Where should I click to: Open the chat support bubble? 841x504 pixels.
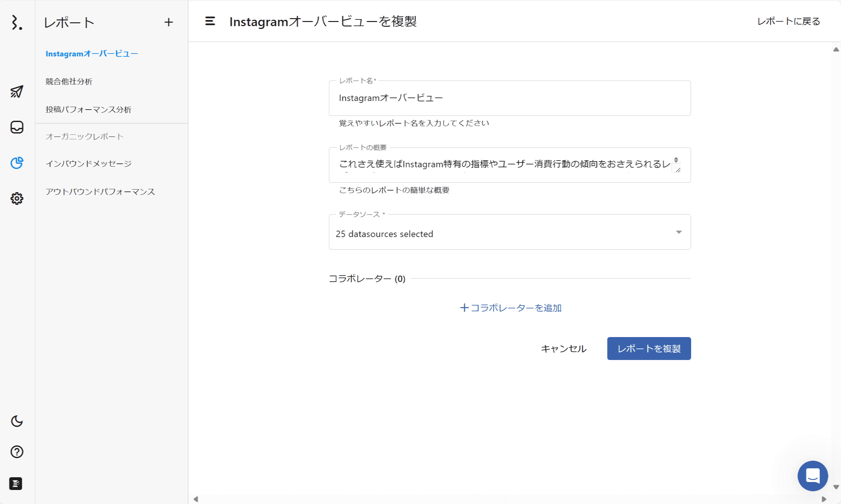point(812,475)
